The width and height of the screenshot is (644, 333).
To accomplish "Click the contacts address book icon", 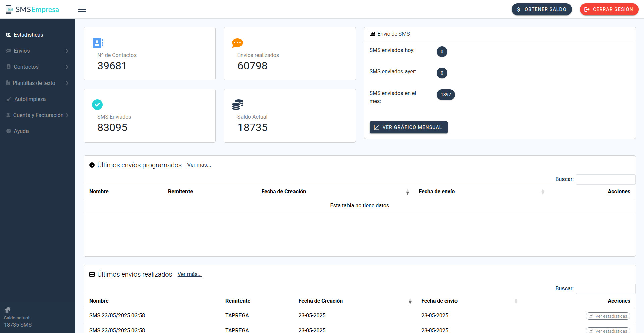I will click(x=97, y=43).
